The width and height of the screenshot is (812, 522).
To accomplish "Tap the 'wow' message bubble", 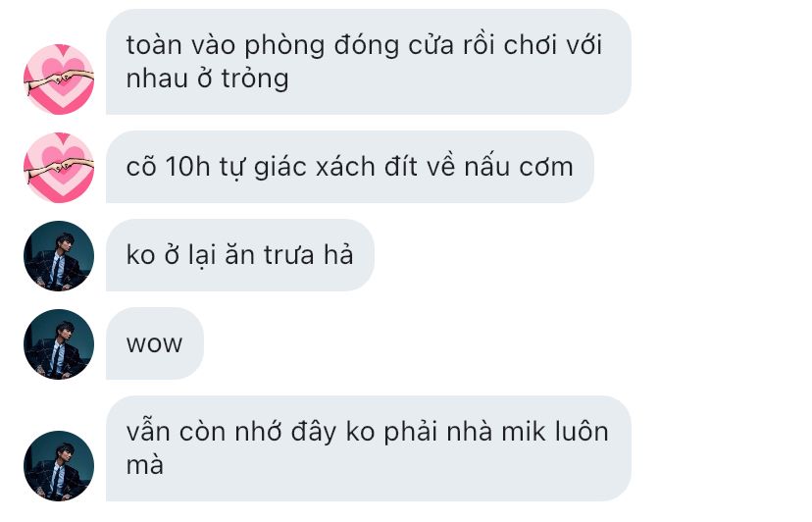I will pos(155,343).
